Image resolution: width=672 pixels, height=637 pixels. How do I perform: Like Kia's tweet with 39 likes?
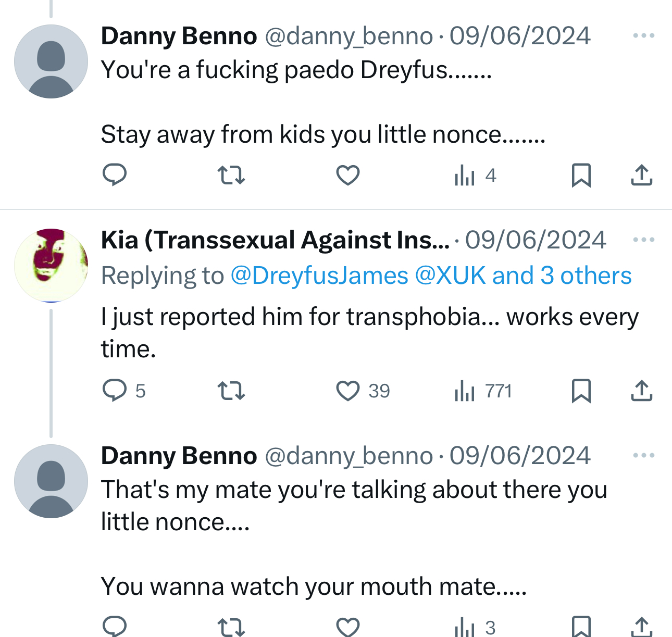click(x=348, y=391)
